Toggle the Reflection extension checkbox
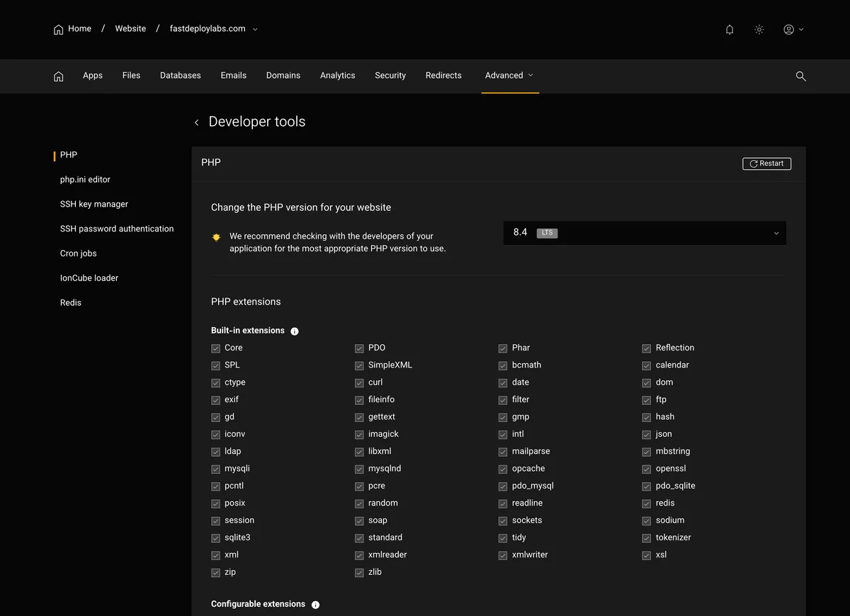 [x=647, y=348]
